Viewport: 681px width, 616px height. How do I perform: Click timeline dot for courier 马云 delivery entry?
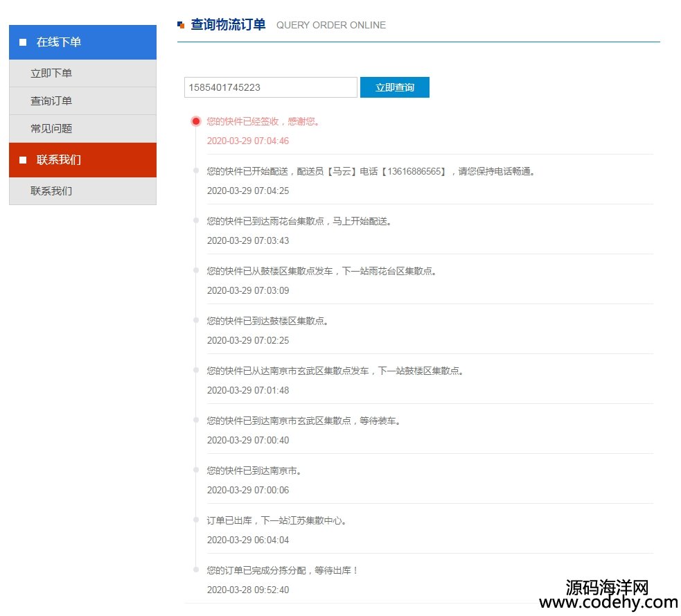[x=196, y=170]
